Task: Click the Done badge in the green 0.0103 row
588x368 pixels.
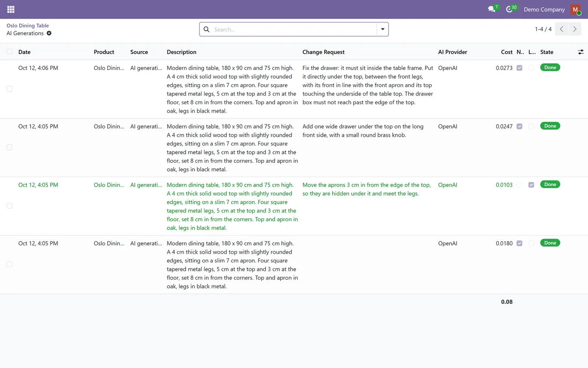Action: tap(550, 184)
